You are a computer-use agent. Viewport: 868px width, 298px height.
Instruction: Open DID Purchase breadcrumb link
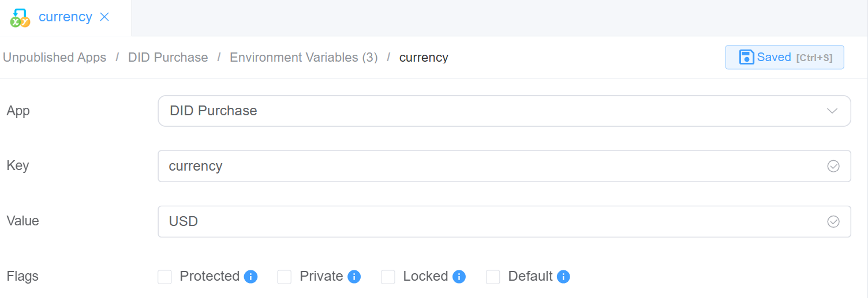(x=168, y=58)
